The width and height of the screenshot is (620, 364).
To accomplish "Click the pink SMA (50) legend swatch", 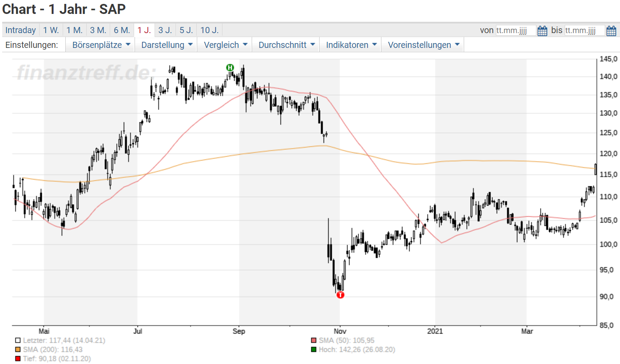I will click(x=313, y=340).
